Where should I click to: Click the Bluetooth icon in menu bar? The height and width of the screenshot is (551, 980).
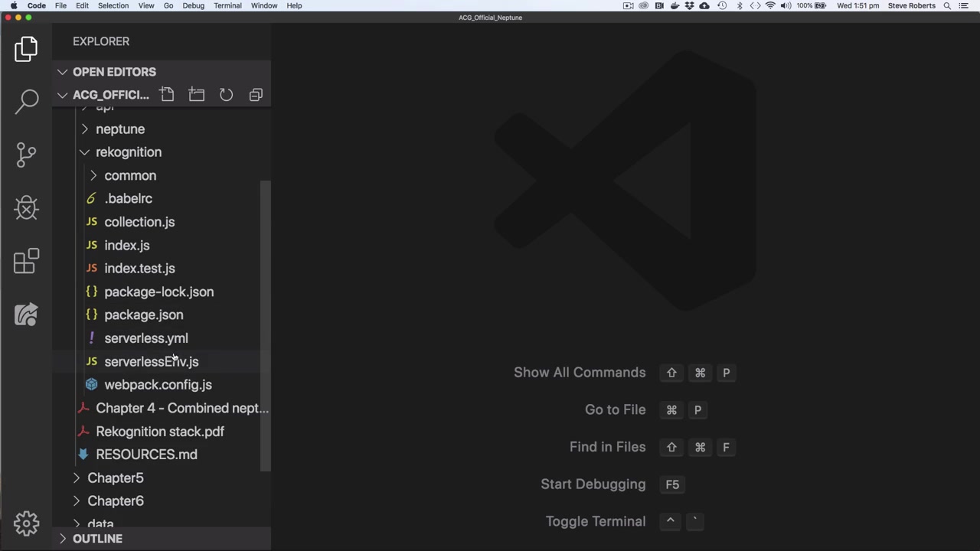pyautogui.click(x=740, y=5)
